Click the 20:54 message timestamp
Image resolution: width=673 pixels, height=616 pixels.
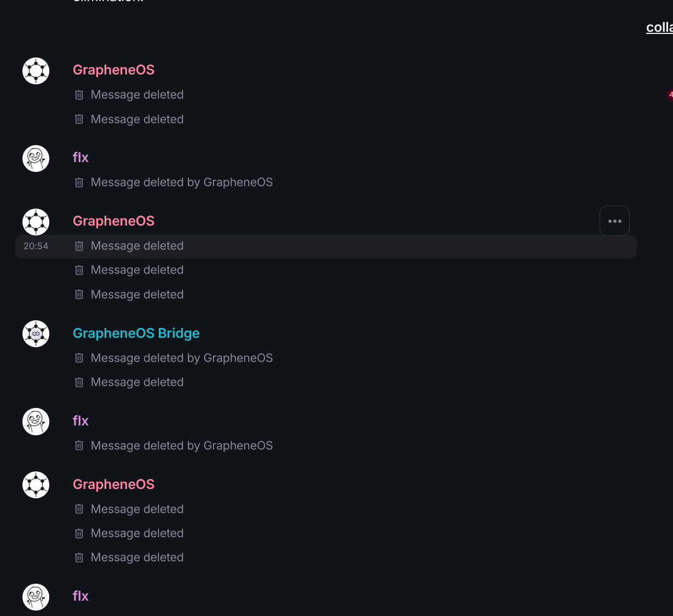coord(36,246)
